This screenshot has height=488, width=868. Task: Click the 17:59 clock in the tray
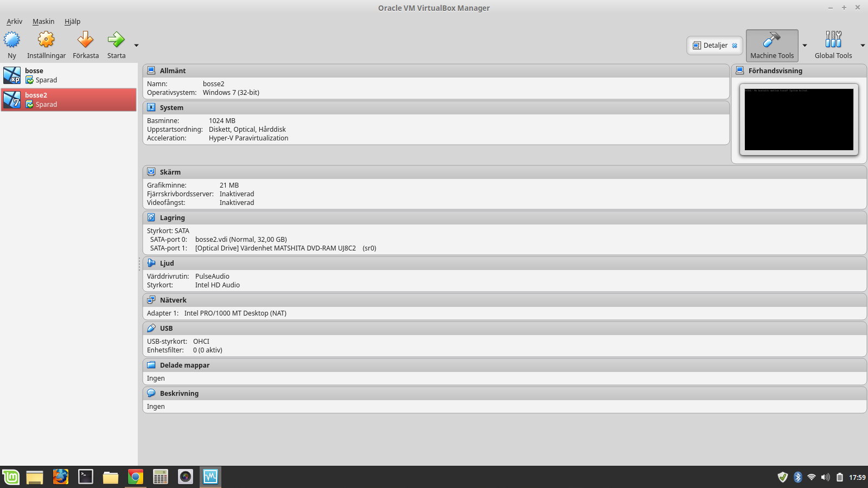pyautogui.click(x=857, y=477)
